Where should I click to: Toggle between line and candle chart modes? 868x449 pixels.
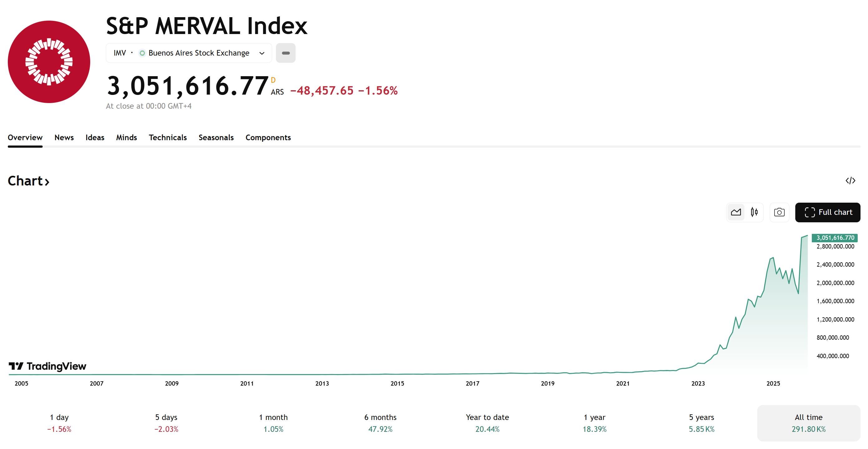[x=745, y=212]
